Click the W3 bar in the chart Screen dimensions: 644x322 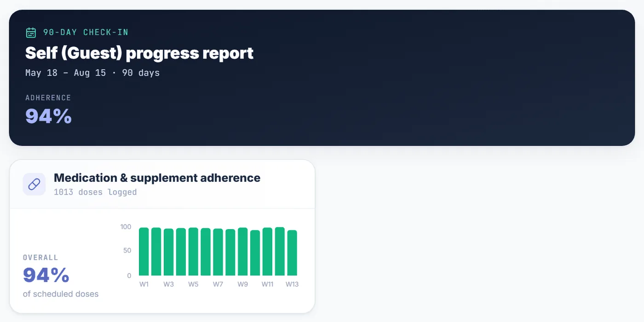(x=169, y=252)
